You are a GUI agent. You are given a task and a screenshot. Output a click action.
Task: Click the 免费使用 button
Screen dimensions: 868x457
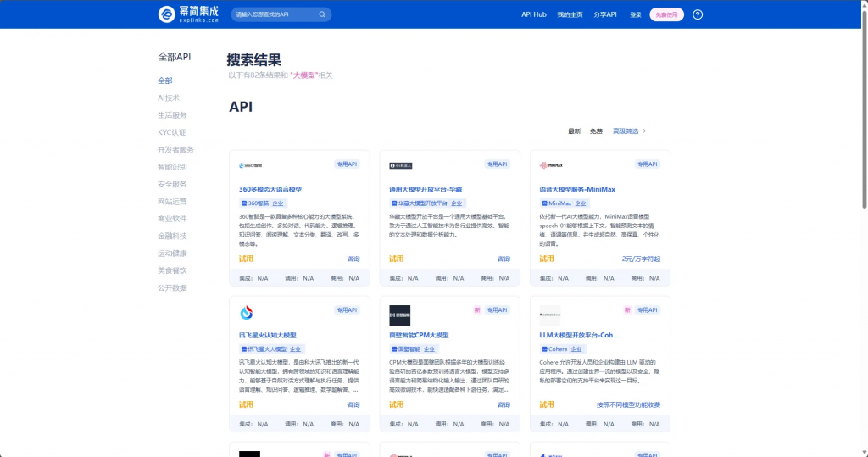pos(666,15)
